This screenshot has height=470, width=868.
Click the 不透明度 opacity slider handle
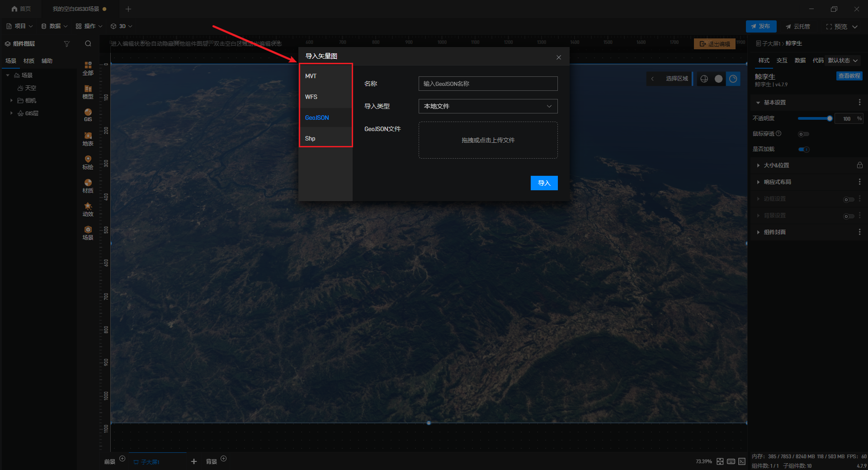click(830, 118)
